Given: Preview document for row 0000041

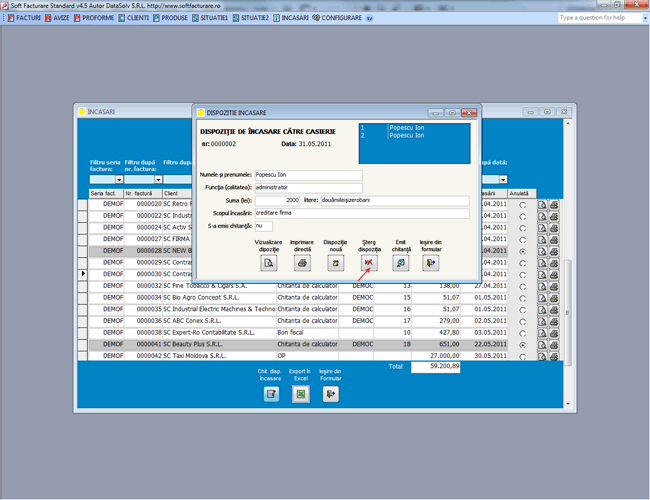Looking at the screenshot, I should tap(542, 345).
